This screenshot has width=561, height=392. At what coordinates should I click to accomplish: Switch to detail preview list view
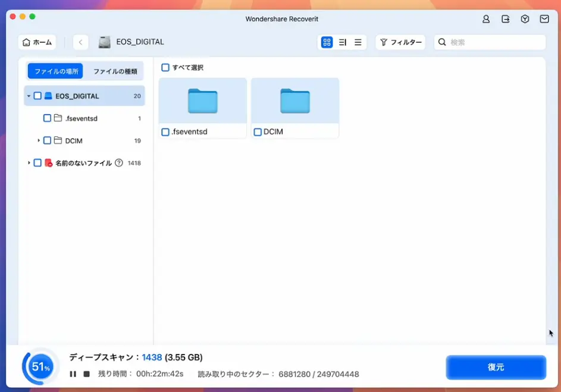343,42
